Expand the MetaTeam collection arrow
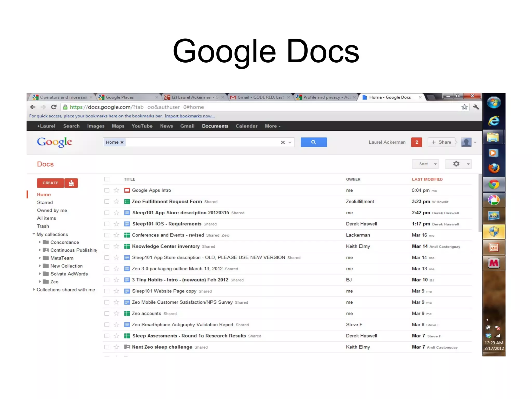Image resolution: width=532 pixels, height=399 pixels. (40, 258)
